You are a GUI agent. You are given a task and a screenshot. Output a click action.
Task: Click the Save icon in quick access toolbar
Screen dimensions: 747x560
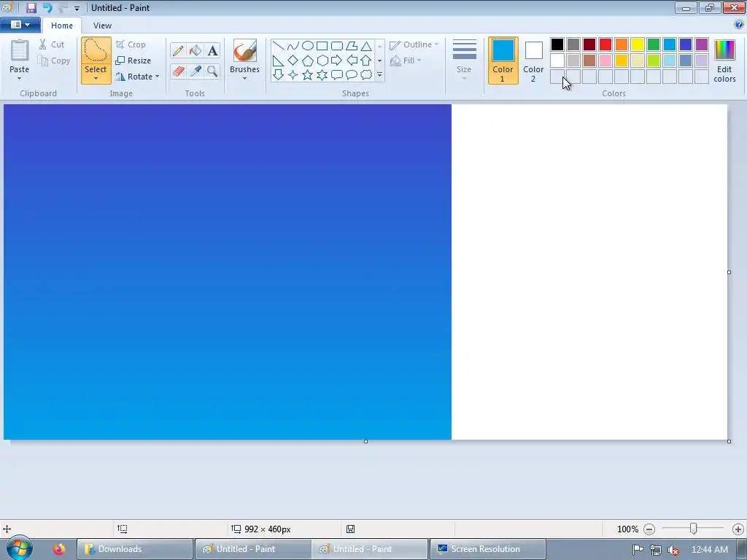(x=31, y=7)
